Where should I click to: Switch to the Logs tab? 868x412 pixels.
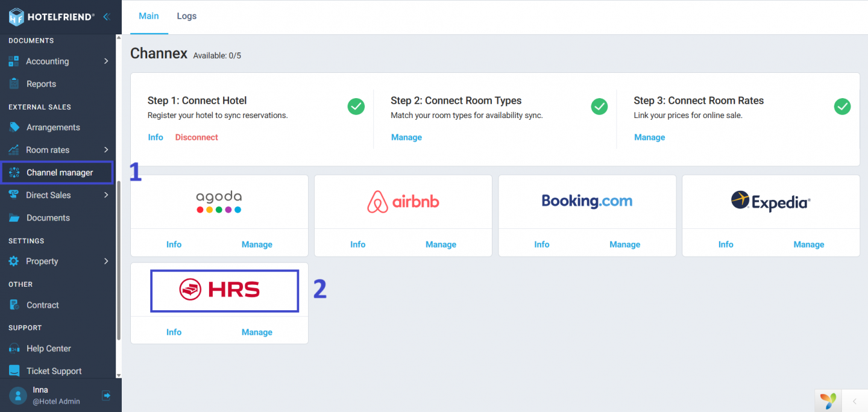[187, 16]
